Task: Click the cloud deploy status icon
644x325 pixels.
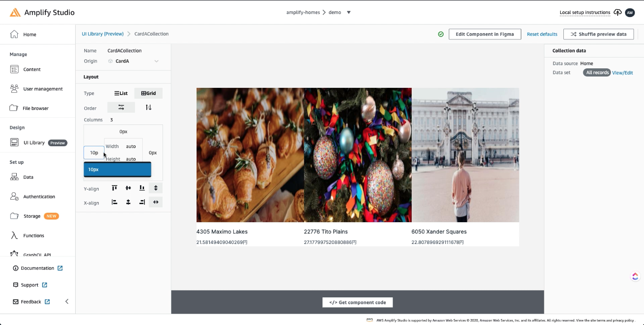Action: (618, 12)
